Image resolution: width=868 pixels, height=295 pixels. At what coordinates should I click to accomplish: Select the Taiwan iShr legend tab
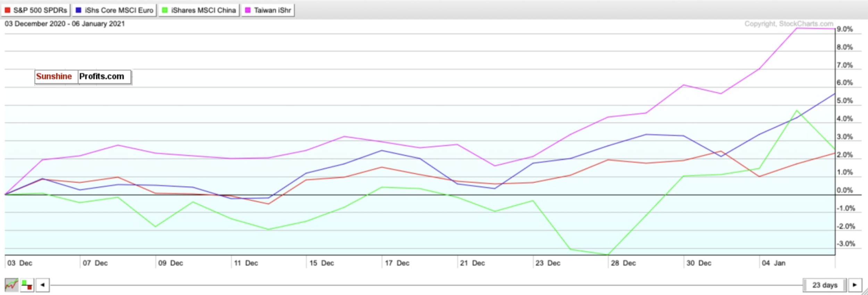pyautogui.click(x=268, y=10)
